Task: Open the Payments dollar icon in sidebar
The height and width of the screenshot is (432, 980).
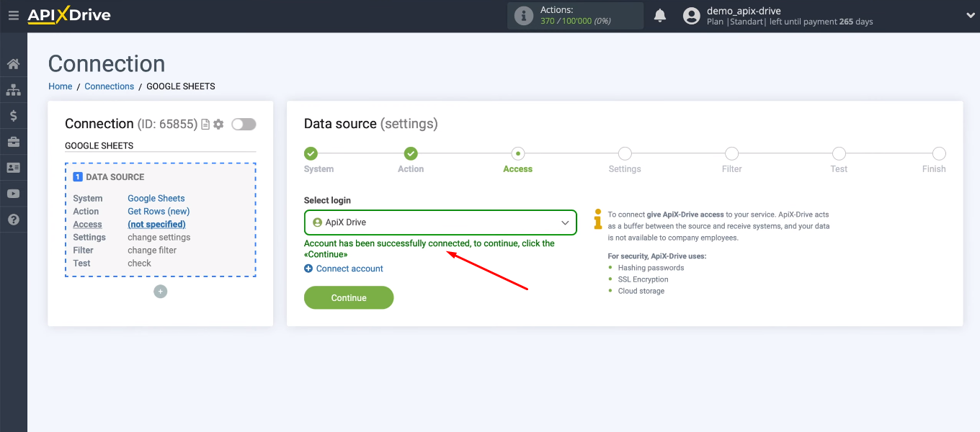Action: pyautogui.click(x=13, y=115)
